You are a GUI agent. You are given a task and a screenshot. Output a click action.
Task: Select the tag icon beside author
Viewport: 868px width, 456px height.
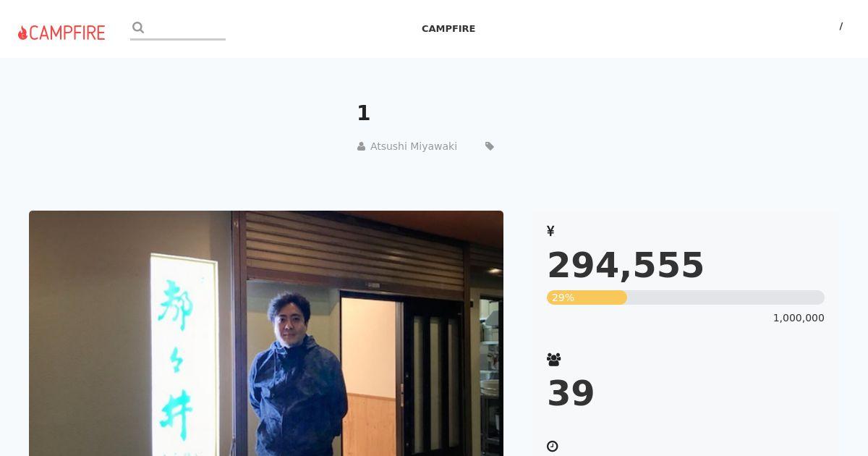pyautogui.click(x=490, y=146)
